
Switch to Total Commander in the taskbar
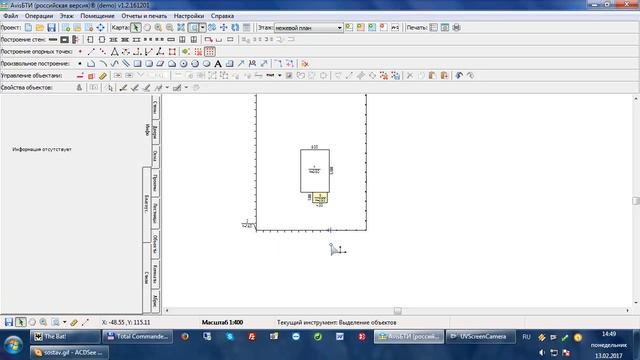138,337
